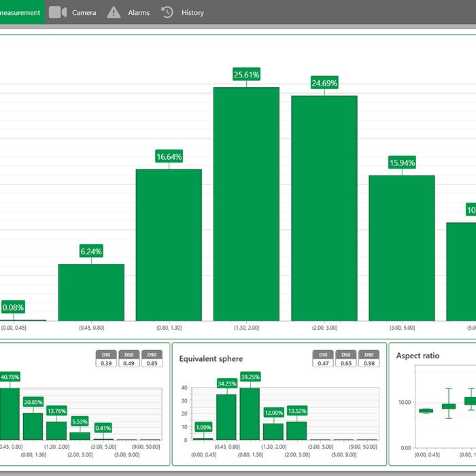The image size is (476, 476).
Task: Click the History clock icon
Action: point(167,12)
